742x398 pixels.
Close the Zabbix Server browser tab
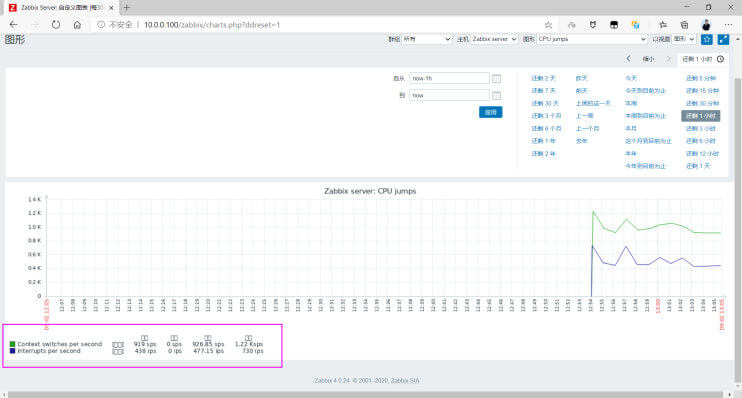pyautogui.click(x=111, y=8)
